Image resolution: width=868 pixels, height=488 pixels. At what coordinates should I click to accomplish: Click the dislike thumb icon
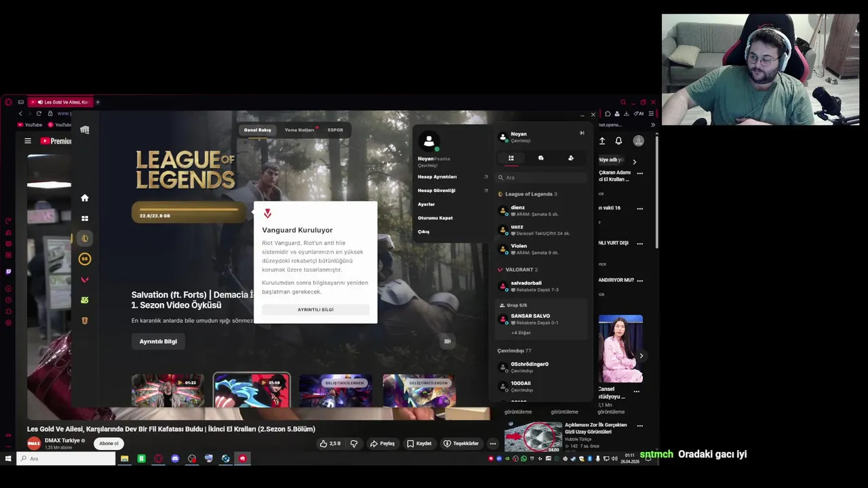[x=354, y=443]
